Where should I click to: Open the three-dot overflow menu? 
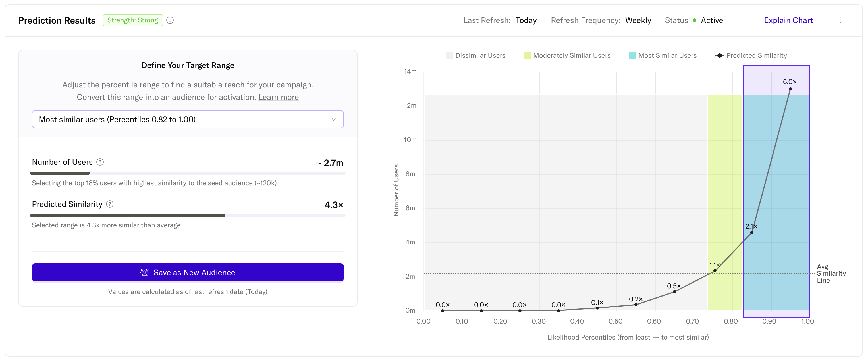840,20
